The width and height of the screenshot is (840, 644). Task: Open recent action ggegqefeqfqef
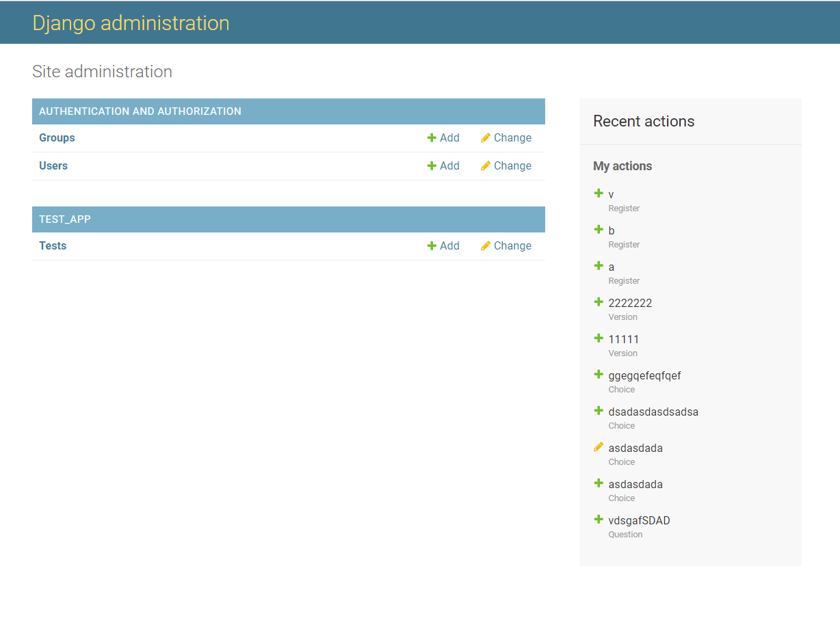click(x=644, y=376)
